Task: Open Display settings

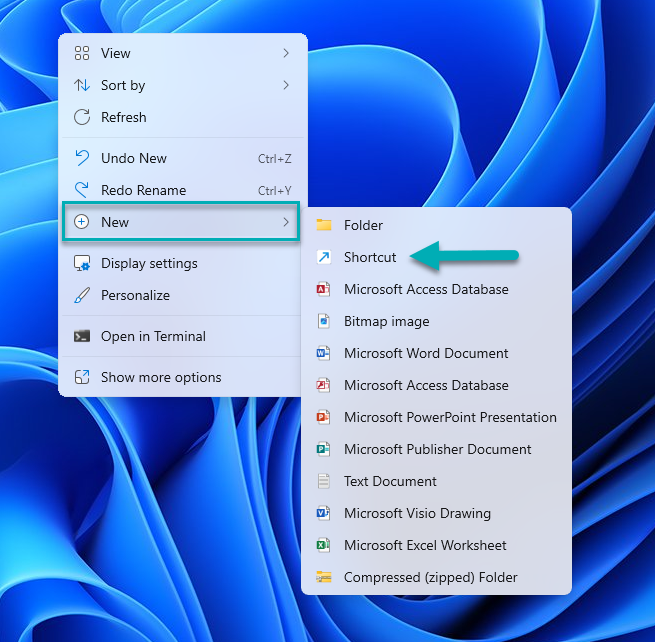Action: coord(149,263)
